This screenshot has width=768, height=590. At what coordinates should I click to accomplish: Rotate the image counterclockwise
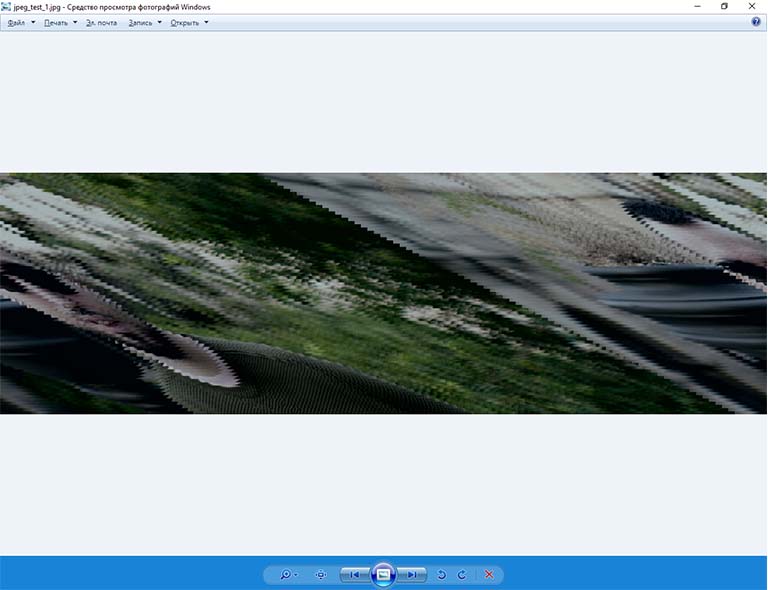point(442,575)
